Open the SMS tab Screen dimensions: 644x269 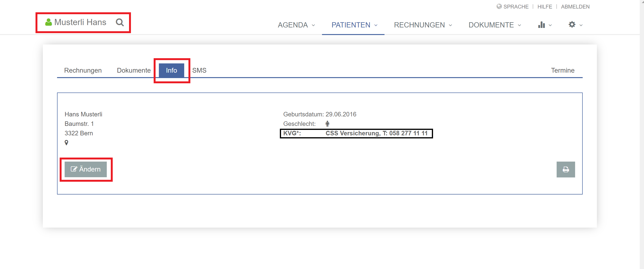pos(199,71)
